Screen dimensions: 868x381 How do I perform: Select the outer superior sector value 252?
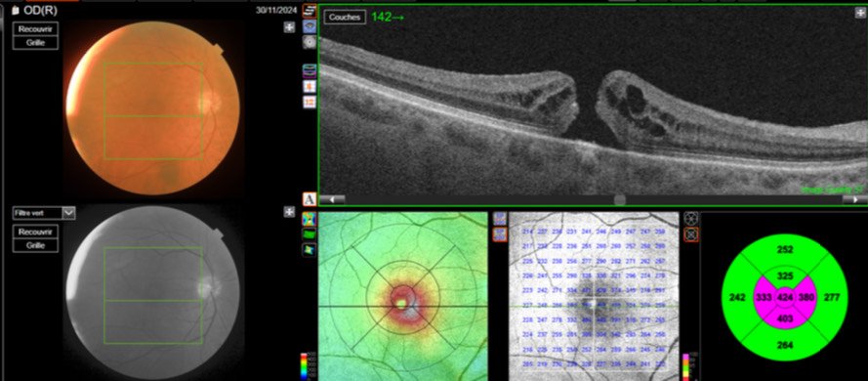(785, 250)
